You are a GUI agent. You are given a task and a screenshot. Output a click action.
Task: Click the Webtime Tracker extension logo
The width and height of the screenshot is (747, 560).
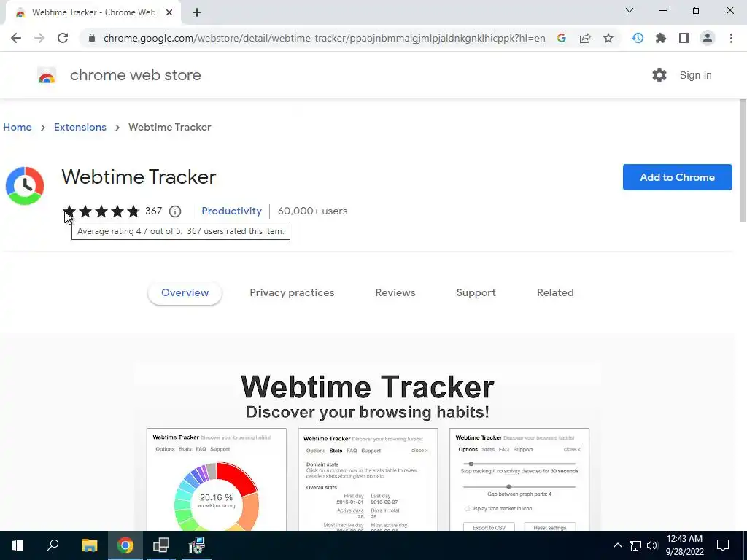click(25, 185)
